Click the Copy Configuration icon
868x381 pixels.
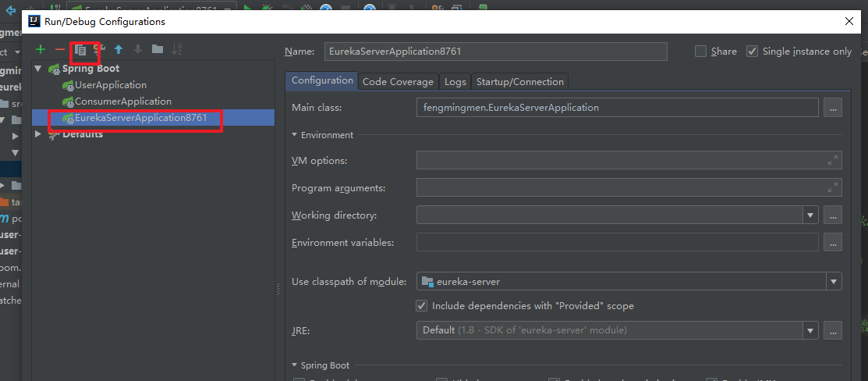[x=80, y=49]
